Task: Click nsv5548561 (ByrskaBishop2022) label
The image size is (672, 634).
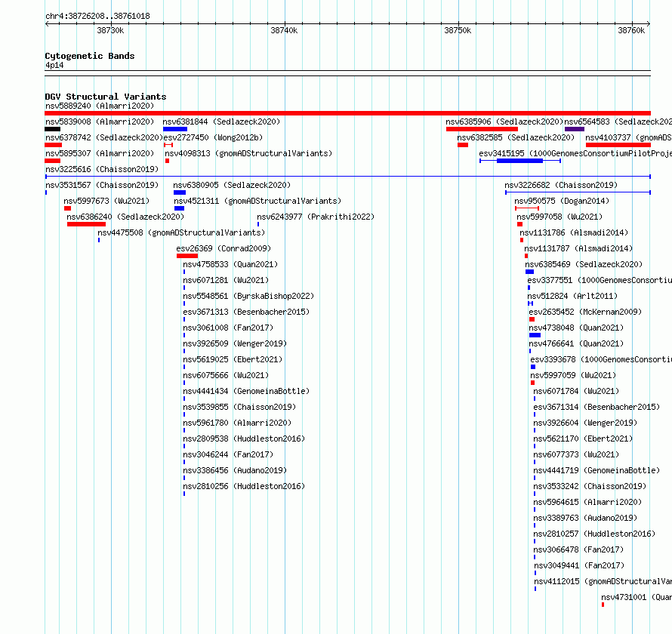Action: coord(248,296)
